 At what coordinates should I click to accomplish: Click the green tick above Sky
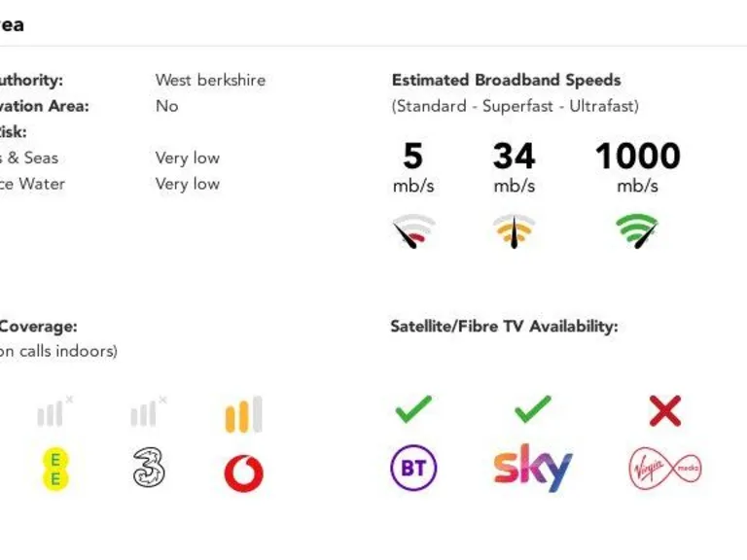532,409
